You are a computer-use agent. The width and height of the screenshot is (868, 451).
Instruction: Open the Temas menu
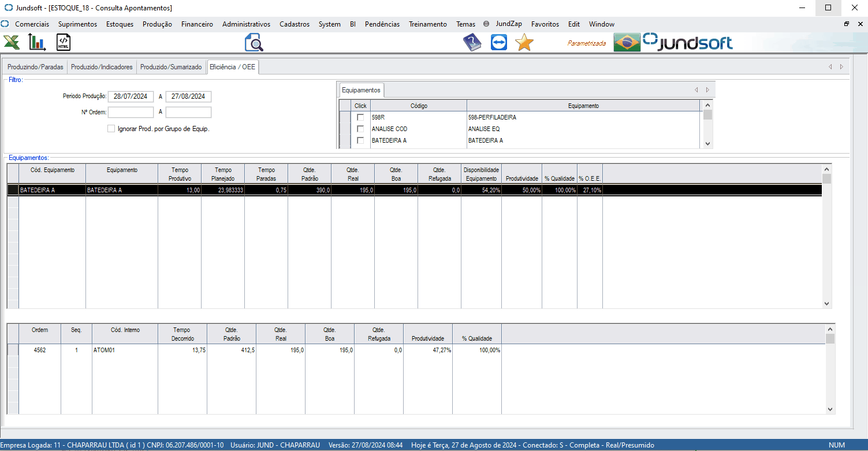tap(465, 24)
